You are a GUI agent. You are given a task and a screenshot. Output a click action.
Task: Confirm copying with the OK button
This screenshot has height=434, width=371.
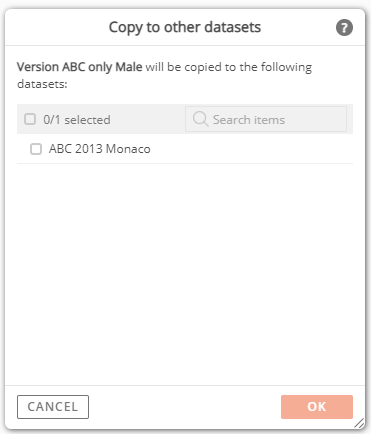coord(317,407)
